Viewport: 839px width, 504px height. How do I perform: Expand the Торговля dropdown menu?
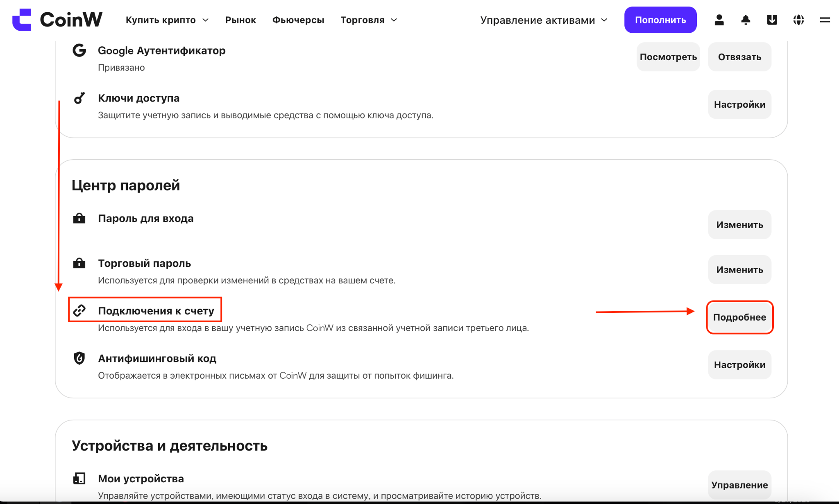click(x=369, y=20)
